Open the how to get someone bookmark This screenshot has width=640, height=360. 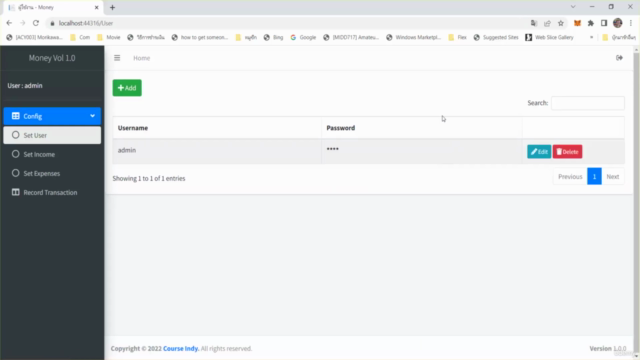pos(200,37)
